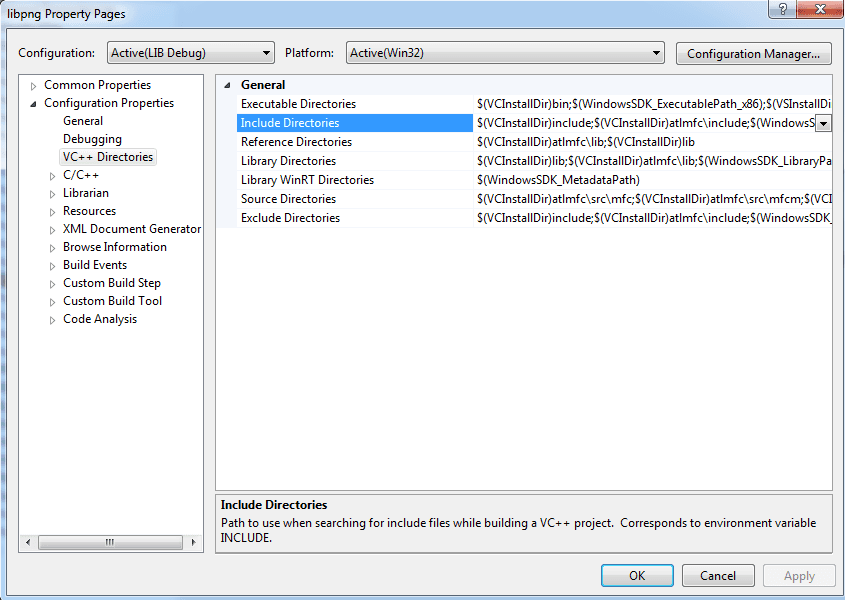Expand the Code Analysis tree arrow
The width and height of the screenshot is (845, 600).
52,320
